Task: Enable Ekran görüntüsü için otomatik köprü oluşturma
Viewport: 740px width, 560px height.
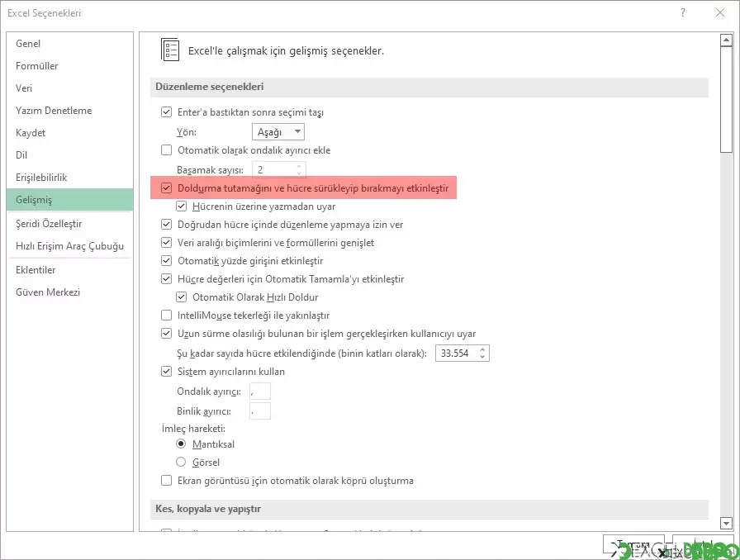Action: (x=166, y=480)
